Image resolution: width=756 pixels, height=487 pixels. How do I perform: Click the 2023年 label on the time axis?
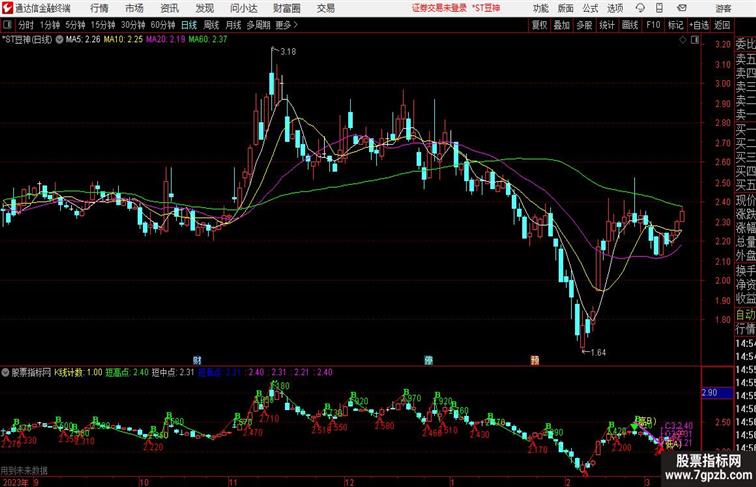[x=16, y=482]
